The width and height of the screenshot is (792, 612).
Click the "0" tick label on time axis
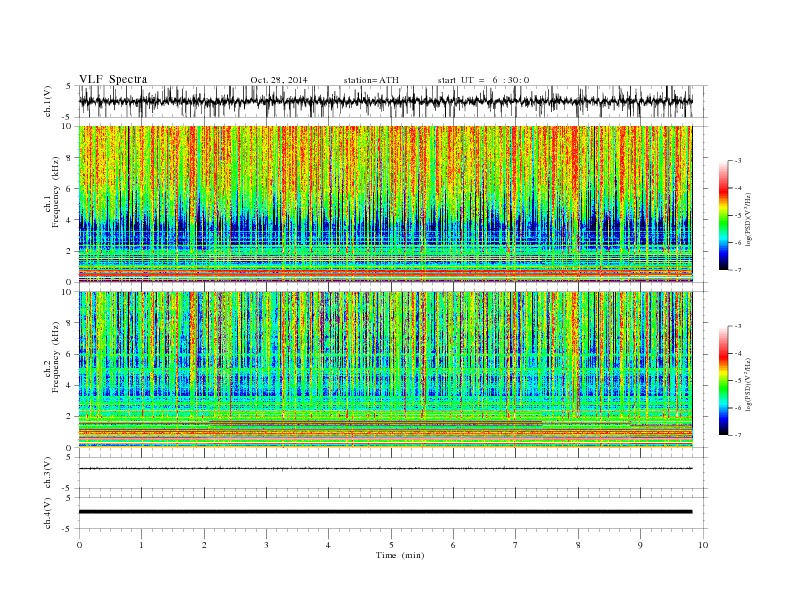79,545
